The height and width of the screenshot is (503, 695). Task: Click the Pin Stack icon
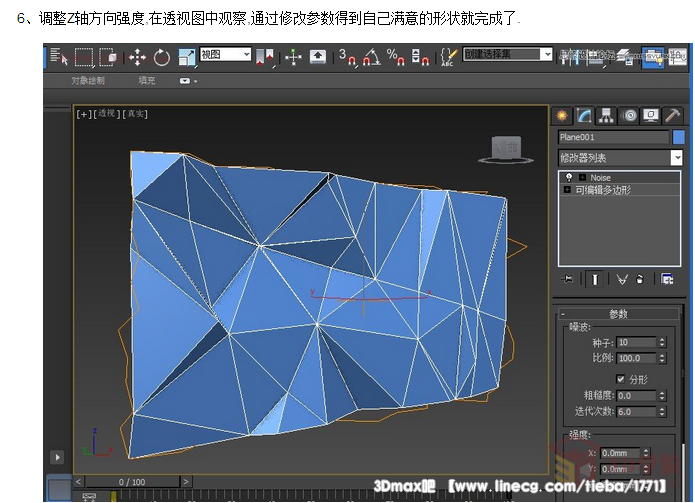click(568, 279)
